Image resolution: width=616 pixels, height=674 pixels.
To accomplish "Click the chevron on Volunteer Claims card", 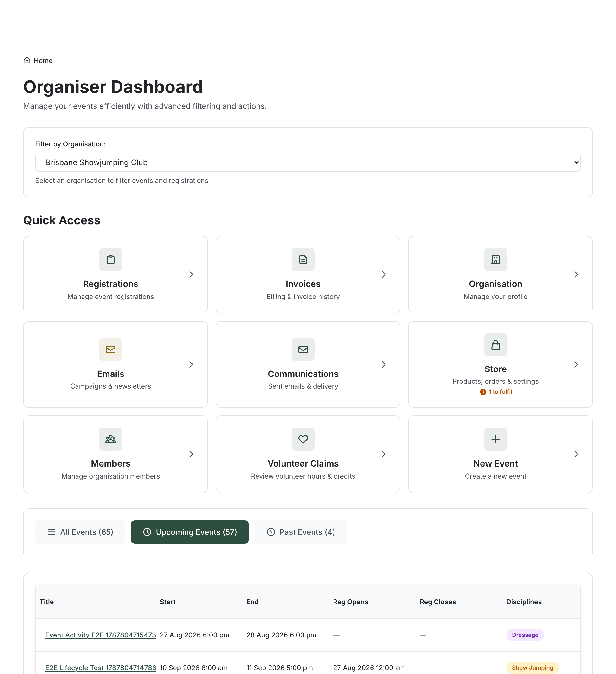I will tap(384, 454).
